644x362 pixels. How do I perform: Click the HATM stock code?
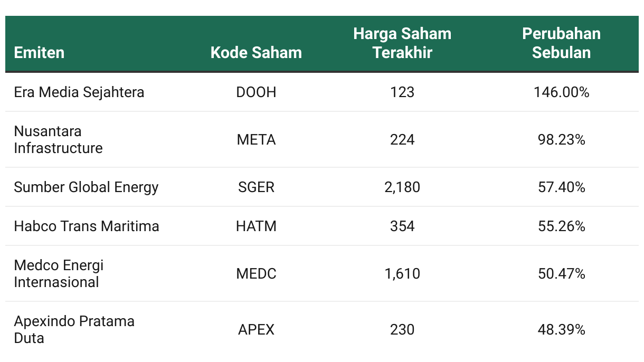coord(256,226)
